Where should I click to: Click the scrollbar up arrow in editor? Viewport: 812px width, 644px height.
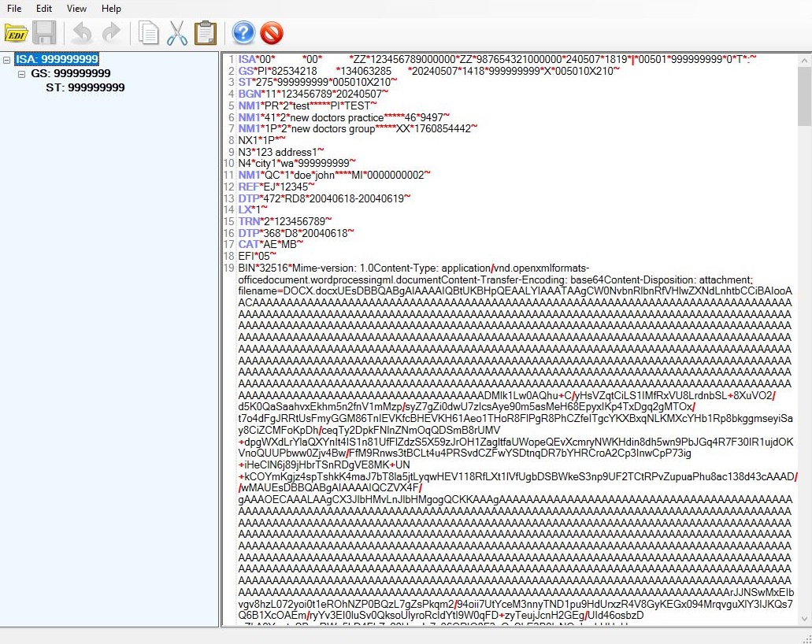coord(804,61)
